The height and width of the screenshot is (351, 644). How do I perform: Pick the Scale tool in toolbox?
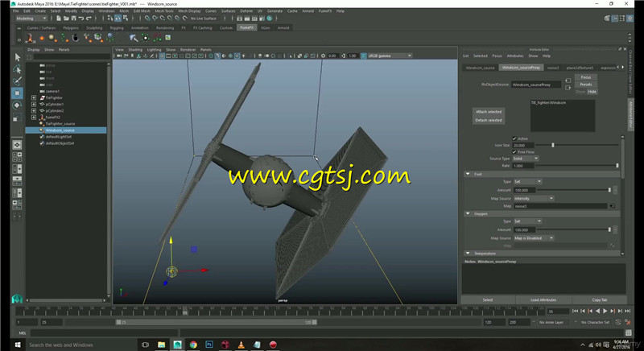tap(17, 118)
